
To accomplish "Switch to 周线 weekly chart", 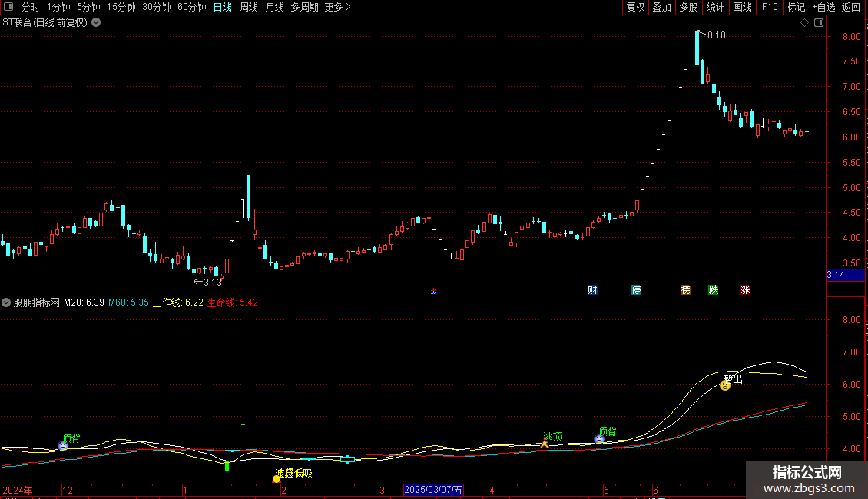I will 249,7.
